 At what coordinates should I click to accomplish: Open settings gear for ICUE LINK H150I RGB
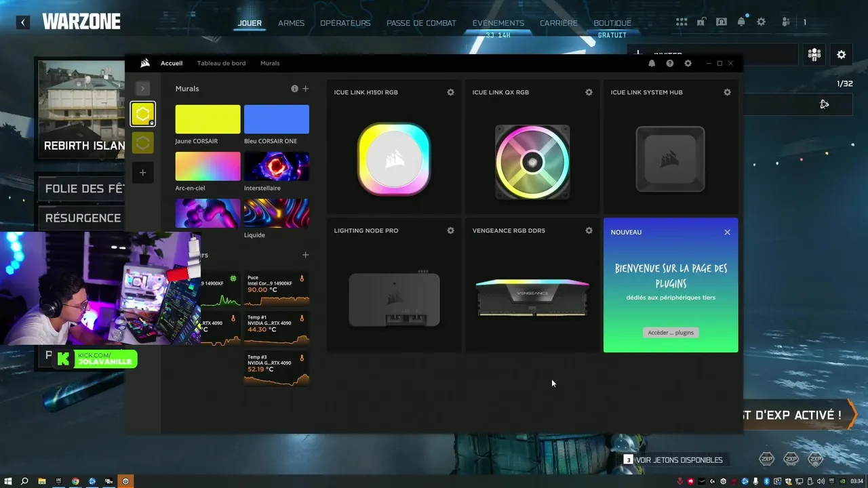pos(450,92)
